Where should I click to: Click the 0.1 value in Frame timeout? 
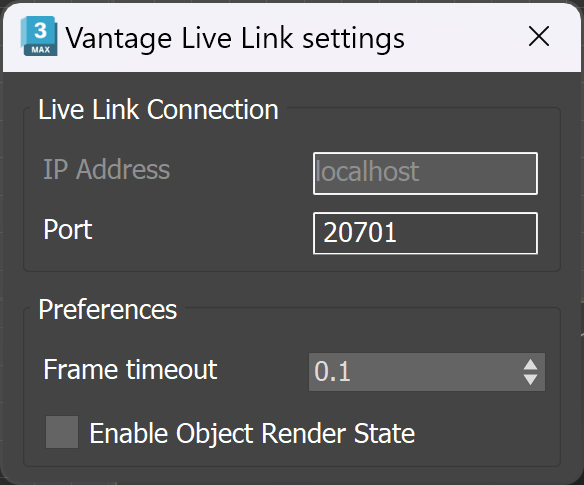(333, 372)
